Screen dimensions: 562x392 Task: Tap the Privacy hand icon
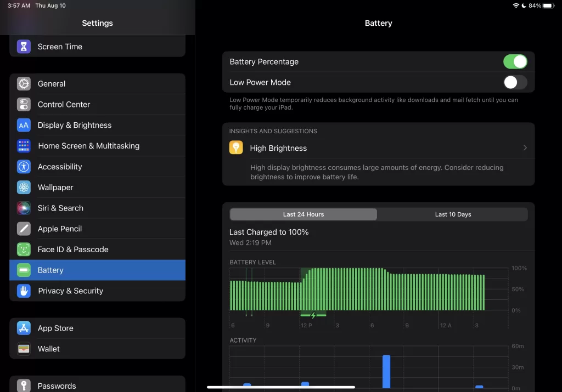point(24,291)
